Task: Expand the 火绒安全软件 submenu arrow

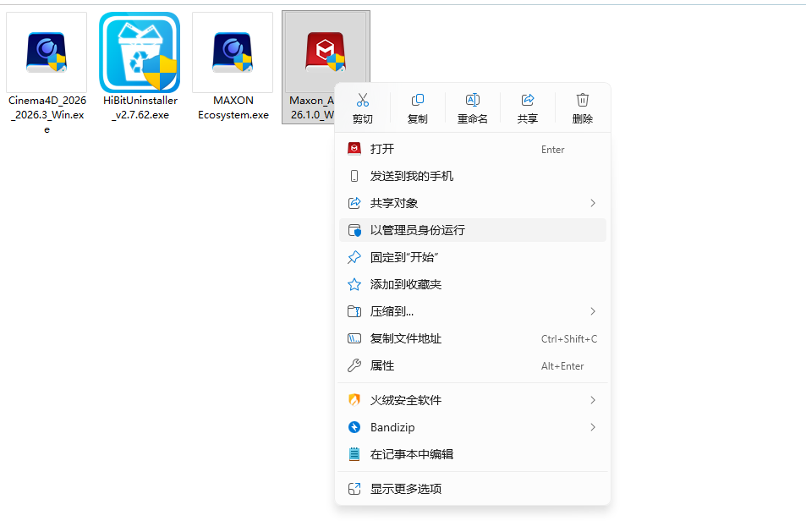Action: pos(593,400)
